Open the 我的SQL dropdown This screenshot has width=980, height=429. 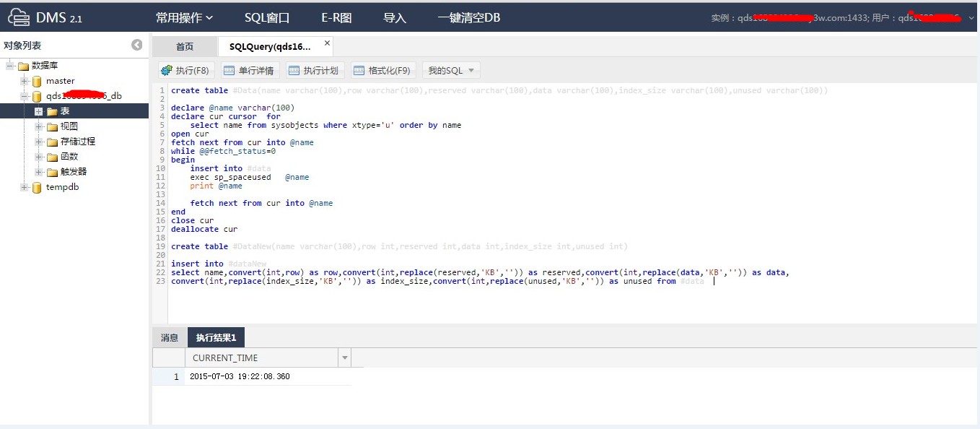coord(451,71)
